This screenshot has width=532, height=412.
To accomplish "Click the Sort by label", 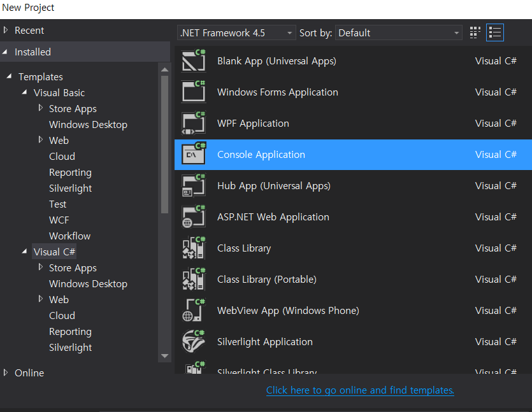I will click(315, 33).
